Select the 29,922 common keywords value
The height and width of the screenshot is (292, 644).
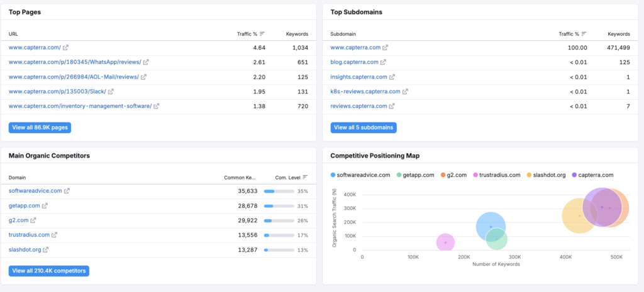248,220
